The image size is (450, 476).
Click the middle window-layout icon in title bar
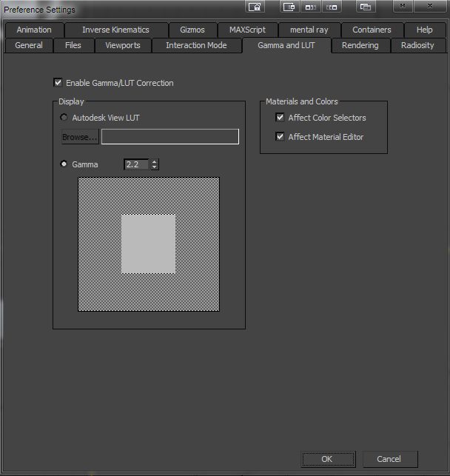click(x=311, y=7)
